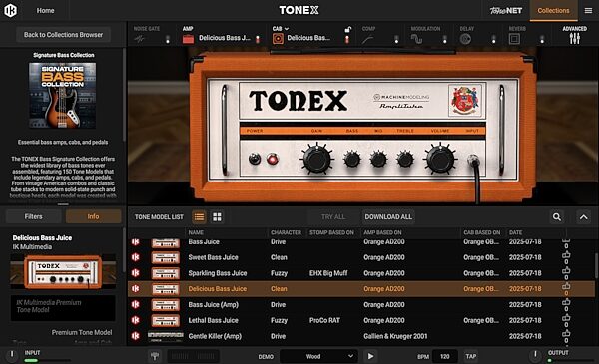Switch Tone Model List to list view
This screenshot has height=364, width=599.
tap(199, 217)
